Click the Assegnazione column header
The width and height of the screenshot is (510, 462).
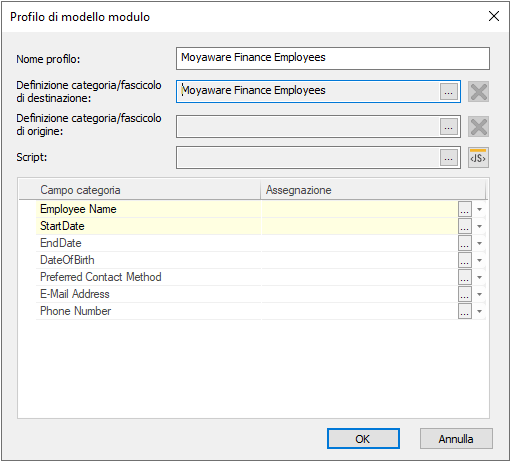pyautogui.click(x=373, y=190)
